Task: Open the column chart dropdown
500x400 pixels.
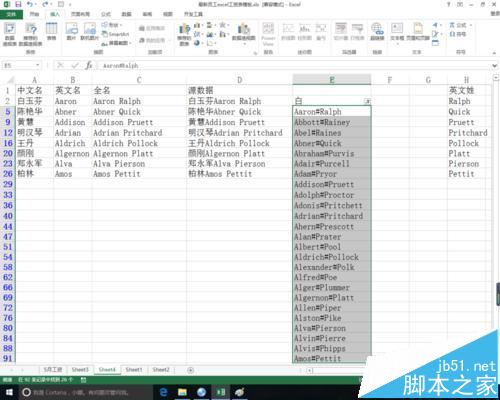Action: click(x=198, y=25)
